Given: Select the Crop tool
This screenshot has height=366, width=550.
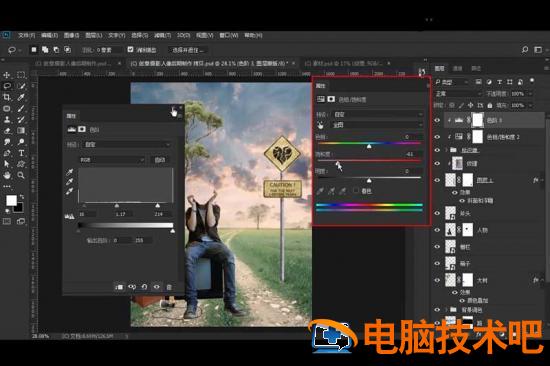Looking at the screenshot, I should (x=7, y=97).
